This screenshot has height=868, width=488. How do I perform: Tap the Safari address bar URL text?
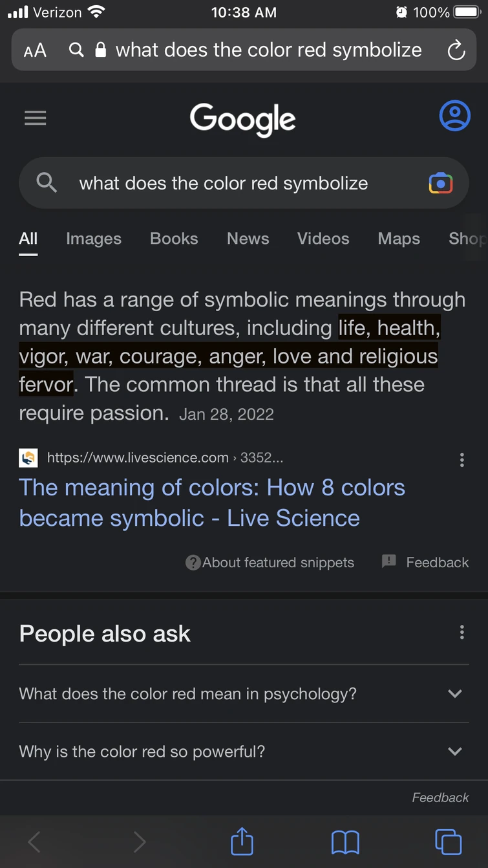(268, 50)
